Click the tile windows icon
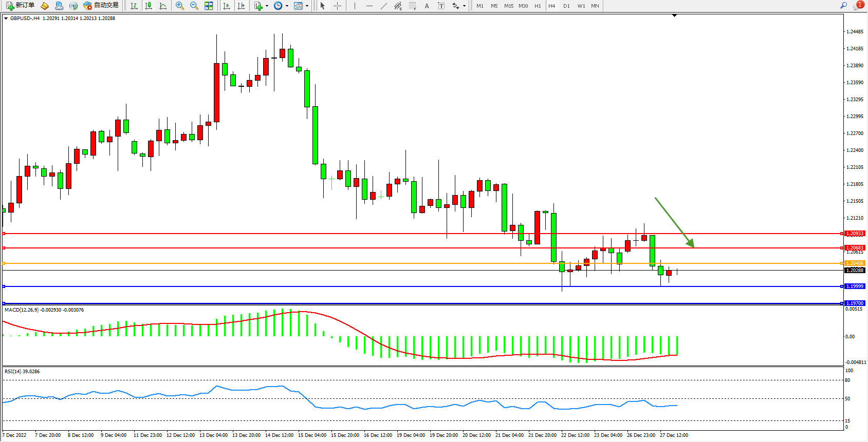The width and height of the screenshot is (868, 442). (209, 6)
